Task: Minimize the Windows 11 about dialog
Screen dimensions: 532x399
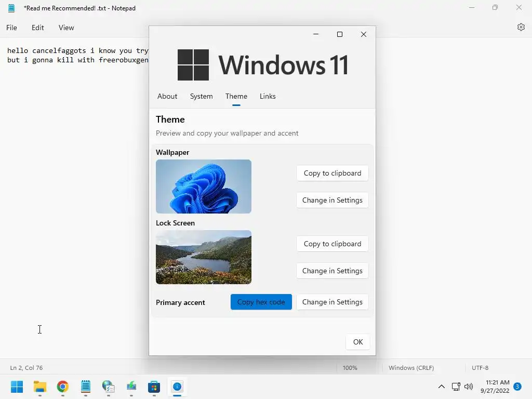Action: [316, 34]
